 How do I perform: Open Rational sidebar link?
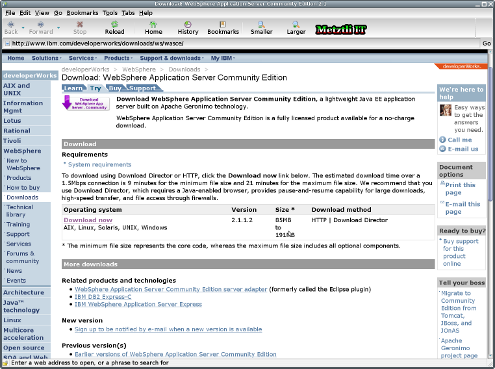tap(17, 131)
